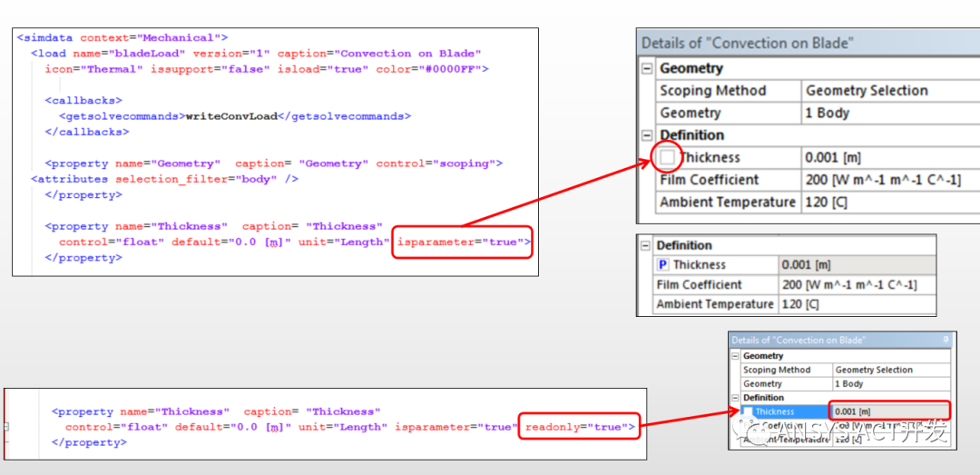Tick the Thickness checkbox in the large Details panel

(x=668, y=157)
